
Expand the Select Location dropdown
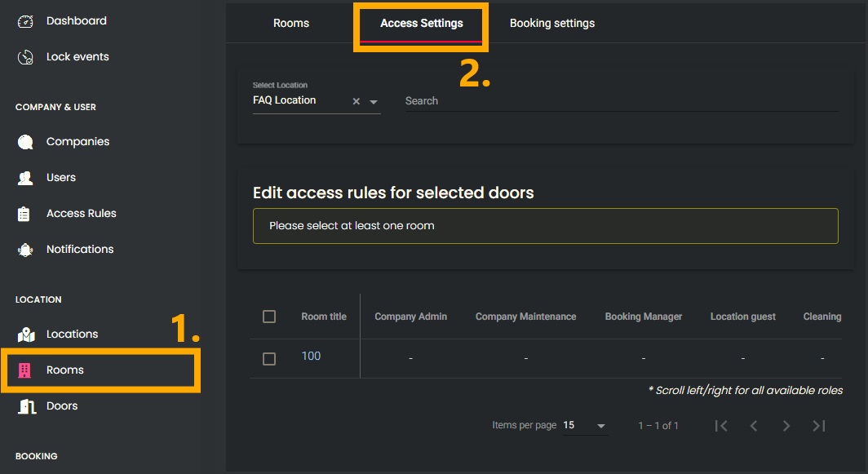click(374, 102)
